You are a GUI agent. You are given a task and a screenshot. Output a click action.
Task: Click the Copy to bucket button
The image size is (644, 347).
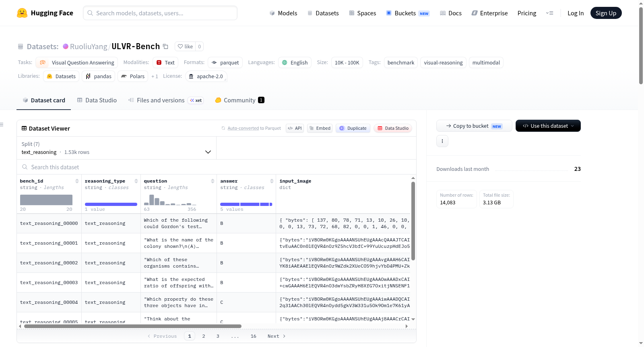click(474, 126)
